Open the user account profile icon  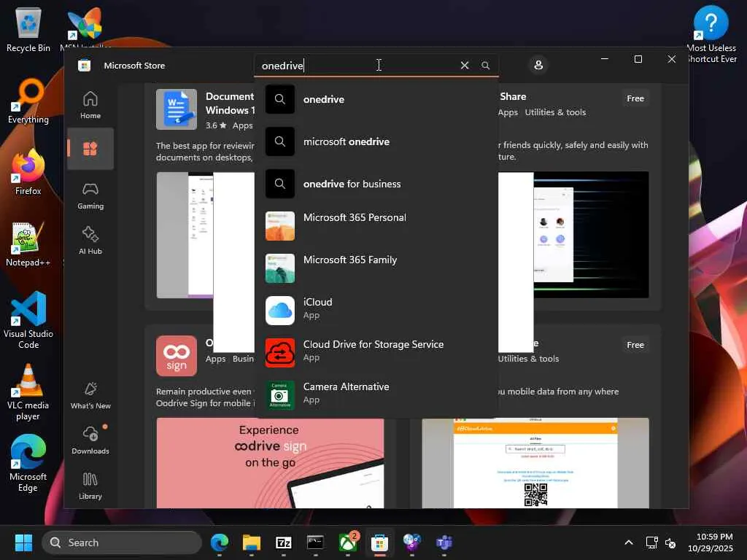point(538,65)
